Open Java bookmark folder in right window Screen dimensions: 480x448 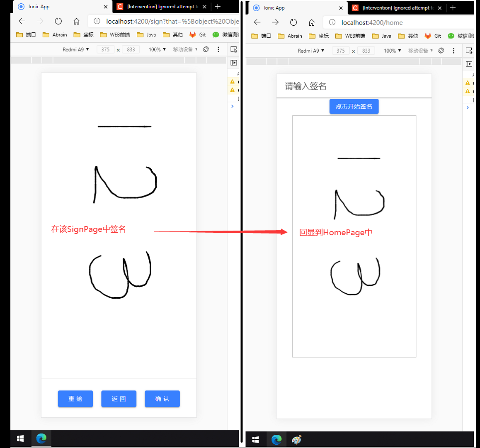click(x=382, y=36)
